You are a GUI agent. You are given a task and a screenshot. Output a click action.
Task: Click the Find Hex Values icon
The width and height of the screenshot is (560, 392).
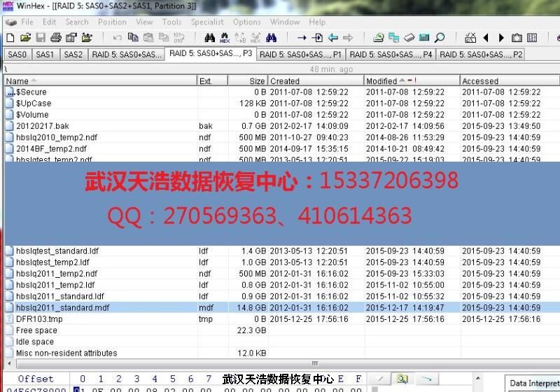(224, 38)
